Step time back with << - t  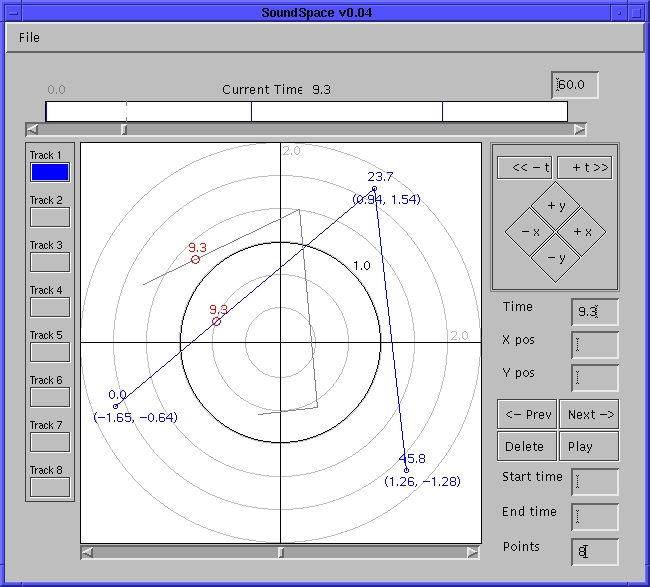pos(526,168)
